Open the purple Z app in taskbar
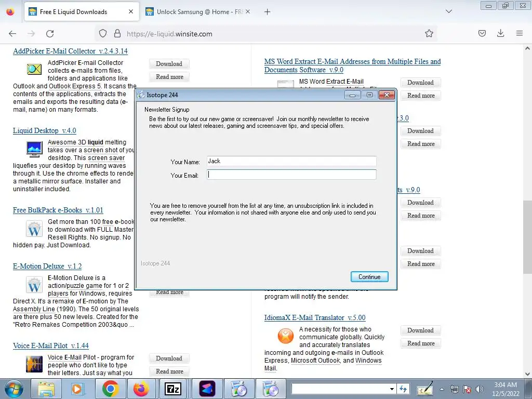This screenshot has width=532, height=399. click(207, 389)
